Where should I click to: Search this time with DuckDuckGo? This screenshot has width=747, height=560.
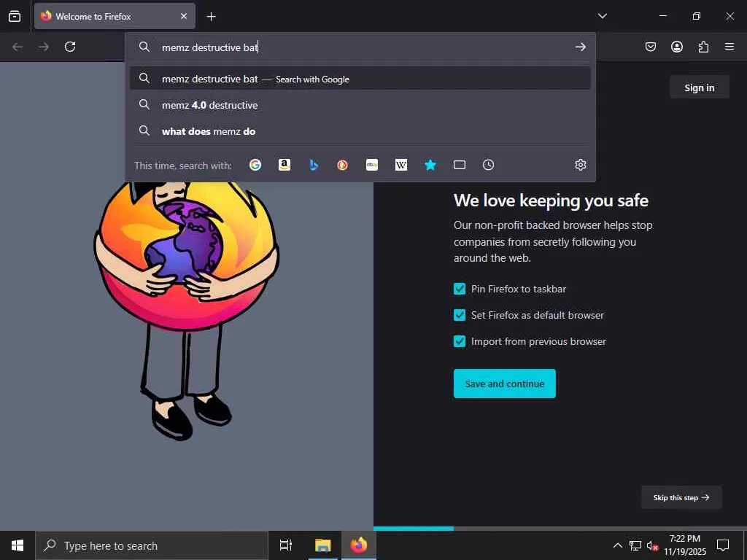click(343, 165)
